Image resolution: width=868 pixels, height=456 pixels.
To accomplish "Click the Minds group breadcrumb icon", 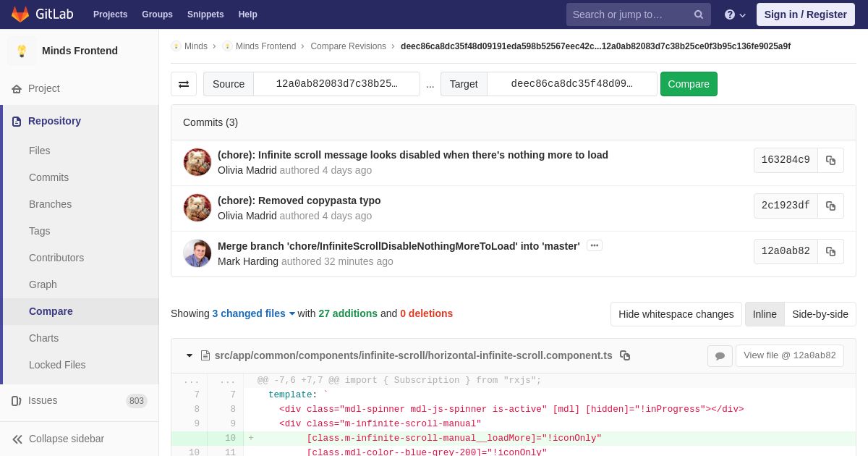I will point(176,46).
